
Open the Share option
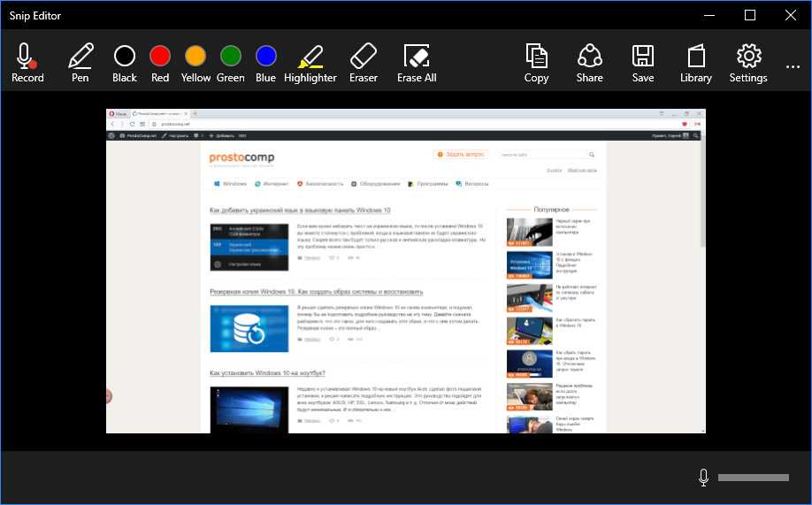589,62
